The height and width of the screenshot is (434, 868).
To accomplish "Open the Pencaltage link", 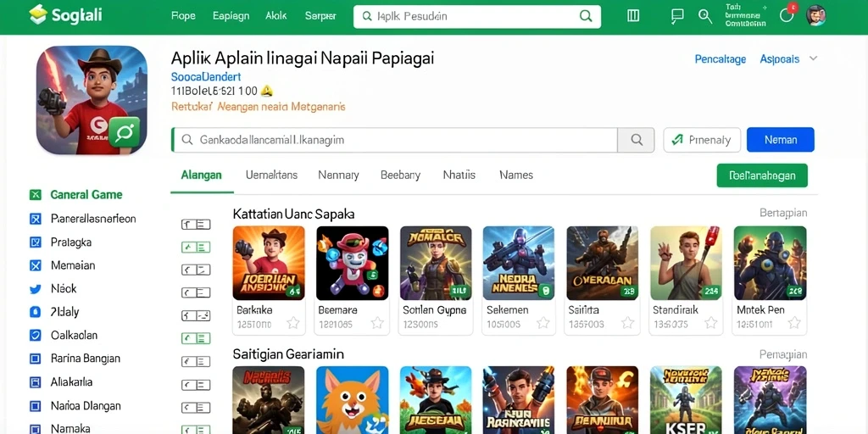I will pos(721,59).
